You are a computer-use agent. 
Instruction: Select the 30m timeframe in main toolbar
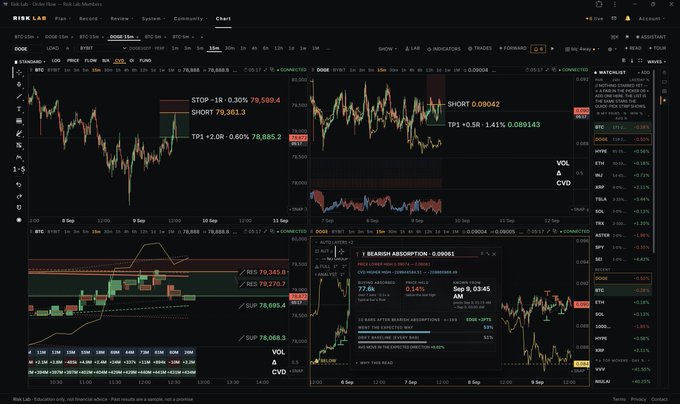click(230, 48)
